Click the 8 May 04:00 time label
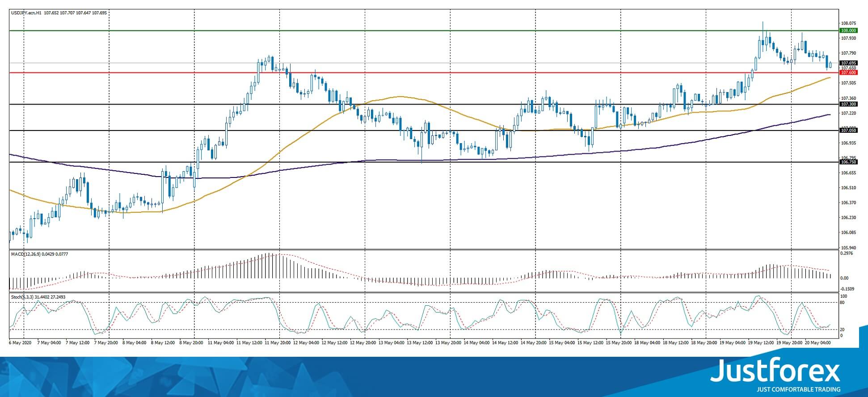 click(135, 343)
